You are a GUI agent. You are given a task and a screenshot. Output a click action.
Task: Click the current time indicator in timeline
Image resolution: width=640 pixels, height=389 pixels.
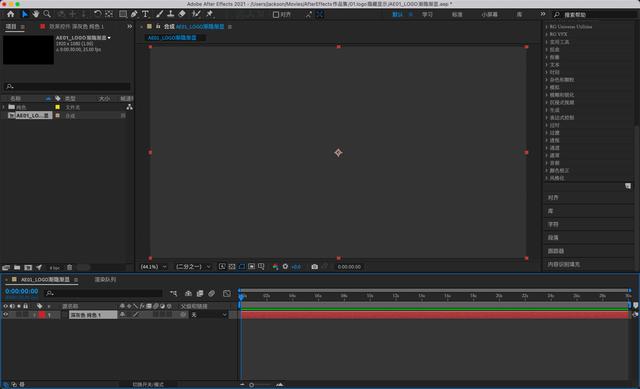241,297
